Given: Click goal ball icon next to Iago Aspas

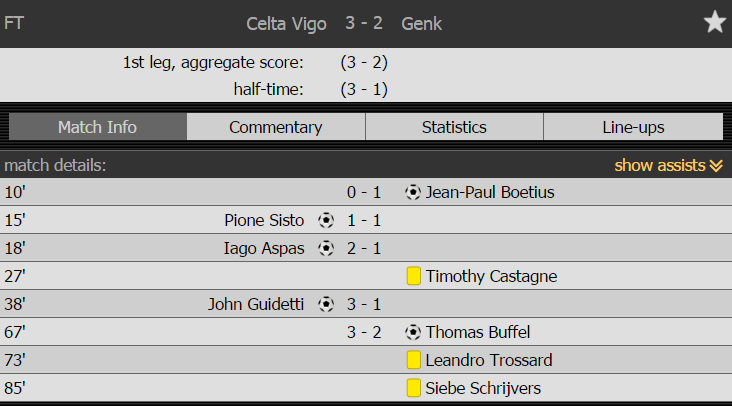Looking at the screenshot, I should [326, 248].
